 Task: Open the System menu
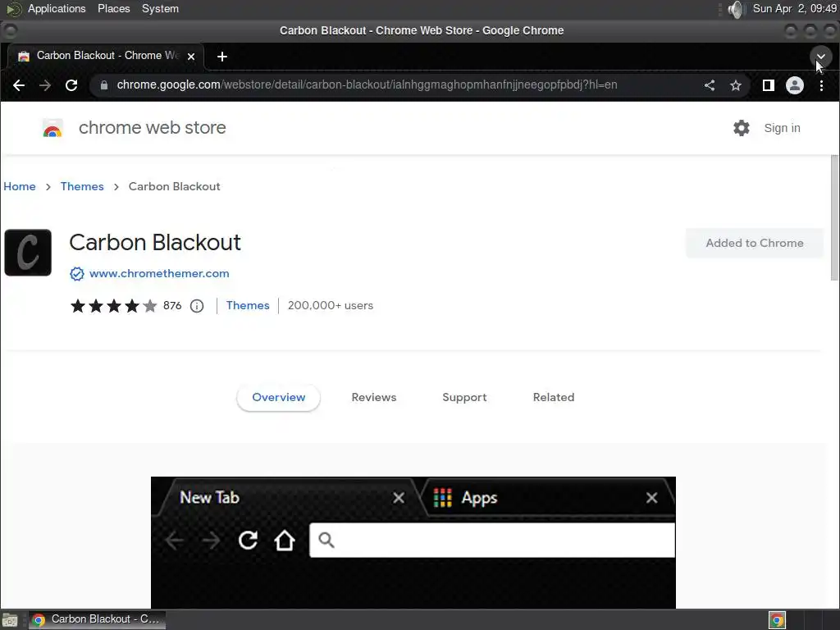click(x=160, y=8)
